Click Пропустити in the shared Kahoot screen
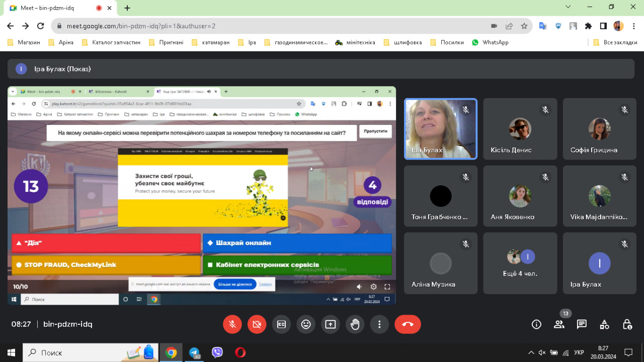The height and width of the screenshot is (362, 644). click(375, 131)
